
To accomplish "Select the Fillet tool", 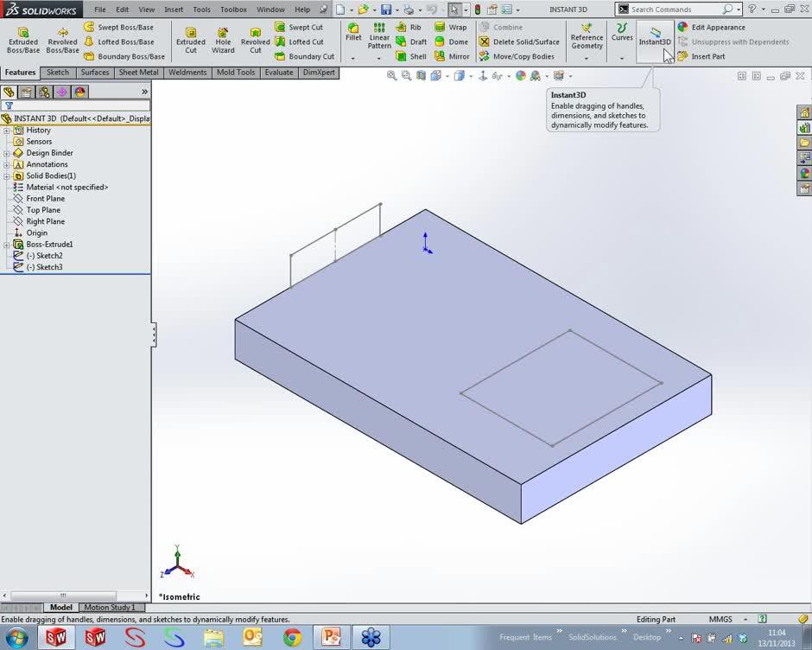I will click(x=353, y=33).
